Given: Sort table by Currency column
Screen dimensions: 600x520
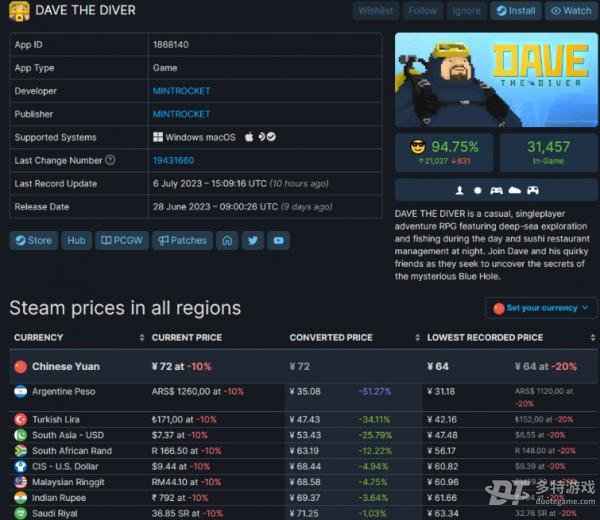Looking at the screenshot, I should tap(142, 337).
